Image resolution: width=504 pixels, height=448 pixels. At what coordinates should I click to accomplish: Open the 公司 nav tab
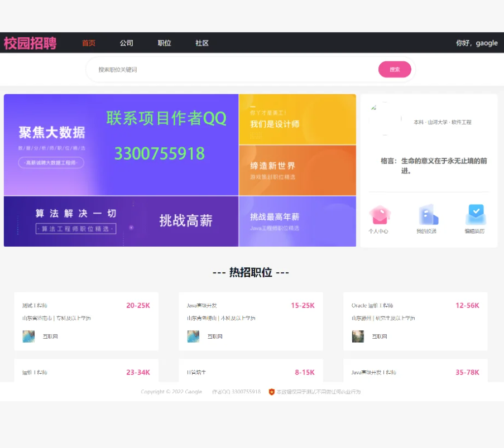coord(127,43)
